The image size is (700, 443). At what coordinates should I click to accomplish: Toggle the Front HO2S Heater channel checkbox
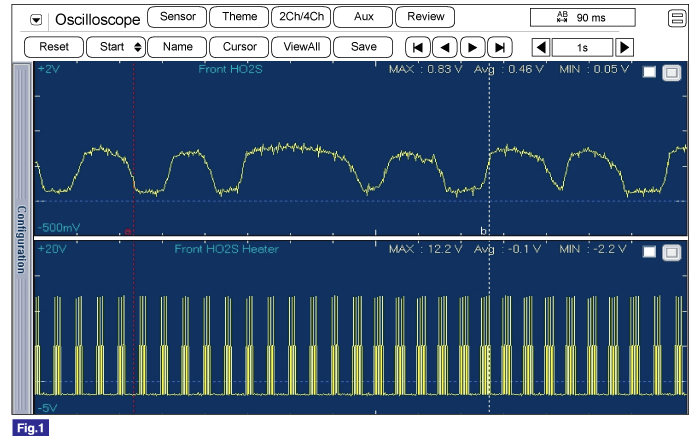650,251
